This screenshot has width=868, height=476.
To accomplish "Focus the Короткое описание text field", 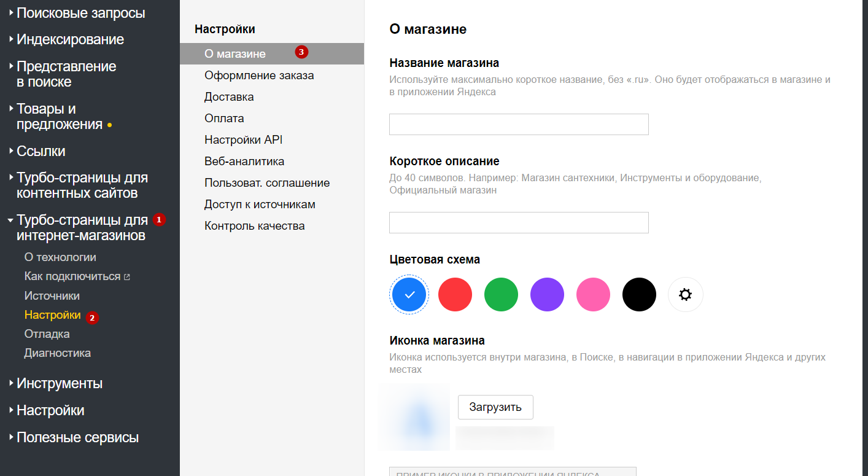I will [x=519, y=222].
